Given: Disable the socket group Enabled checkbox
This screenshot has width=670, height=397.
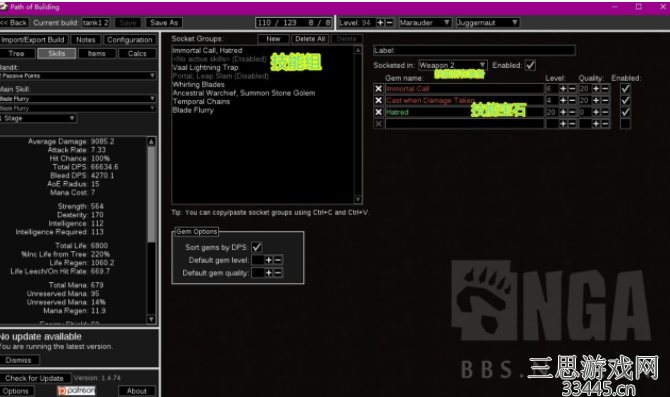Looking at the screenshot, I should pyautogui.click(x=530, y=65).
